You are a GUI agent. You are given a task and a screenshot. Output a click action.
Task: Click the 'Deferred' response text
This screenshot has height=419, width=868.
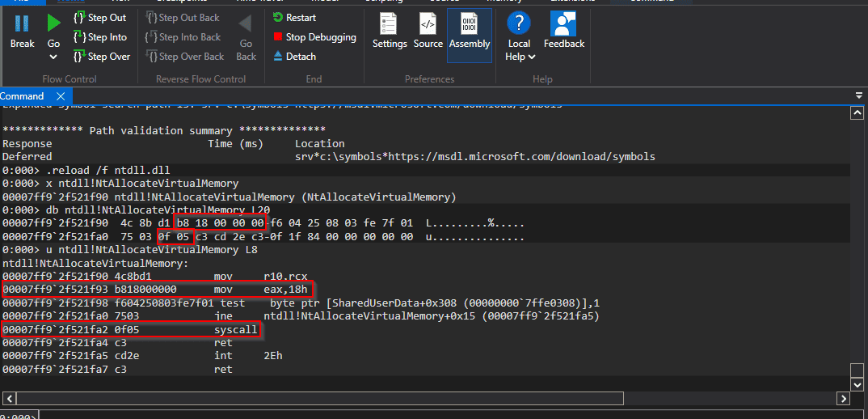point(27,157)
